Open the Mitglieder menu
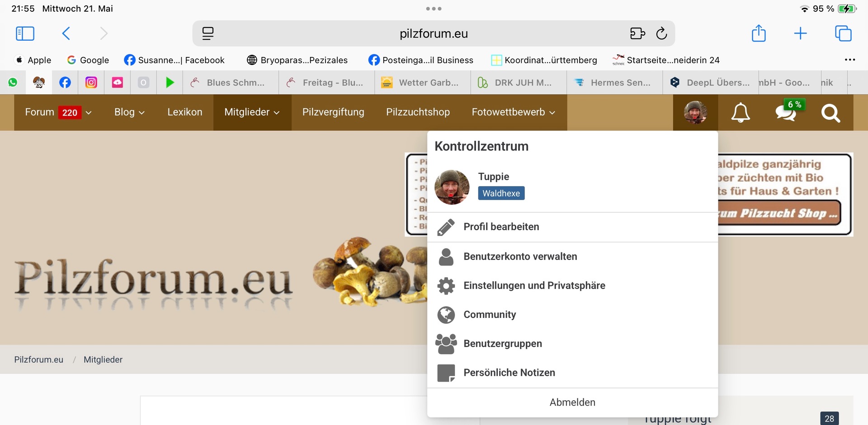 coord(252,112)
